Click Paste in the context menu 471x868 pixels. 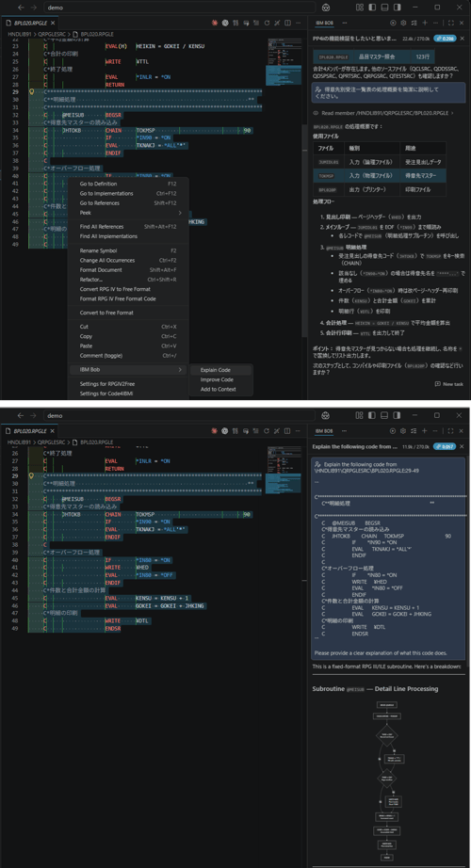tap(128, 346)
